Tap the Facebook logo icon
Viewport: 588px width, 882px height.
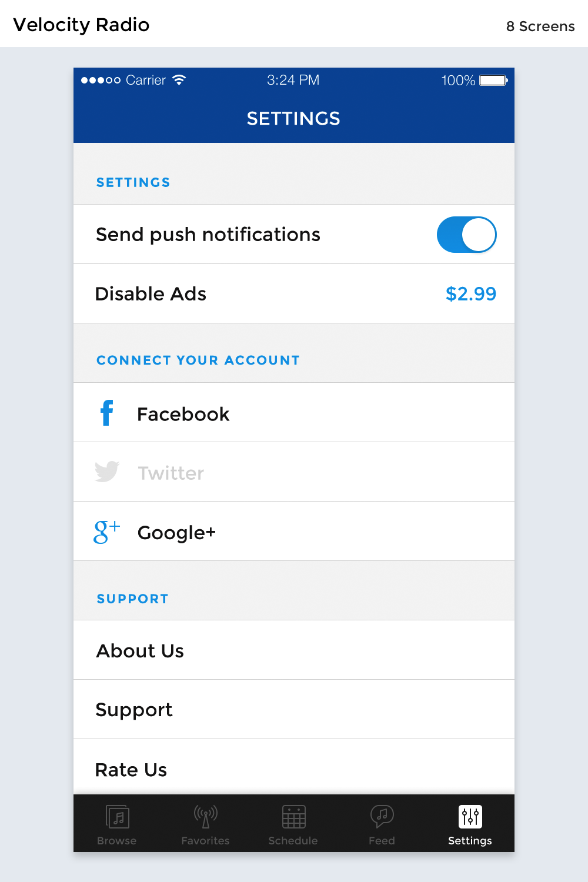106,413
